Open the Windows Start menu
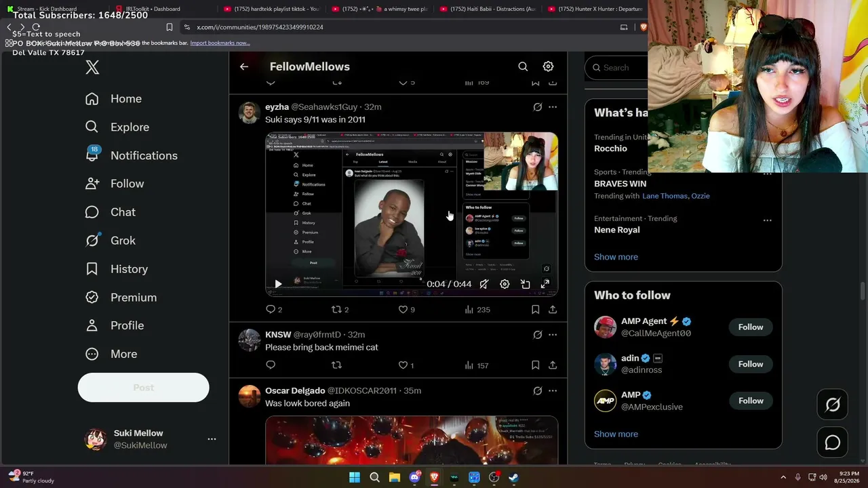868x488 pixels. [355, 477]
